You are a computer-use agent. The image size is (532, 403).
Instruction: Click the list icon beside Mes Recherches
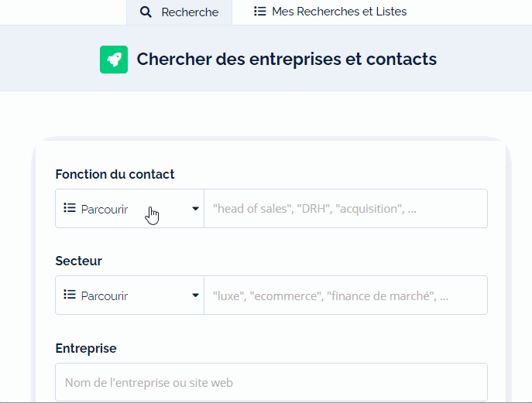(x=260, y=11)
